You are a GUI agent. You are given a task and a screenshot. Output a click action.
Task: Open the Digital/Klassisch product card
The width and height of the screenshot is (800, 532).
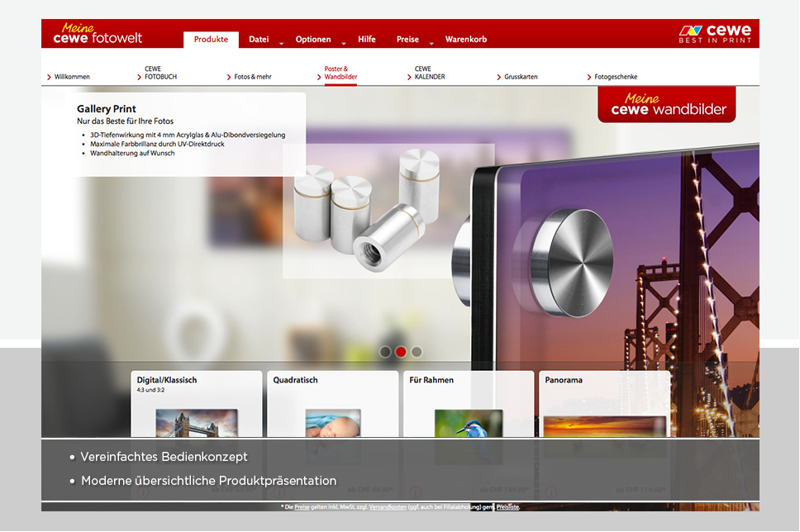click(x=197, y=404)
